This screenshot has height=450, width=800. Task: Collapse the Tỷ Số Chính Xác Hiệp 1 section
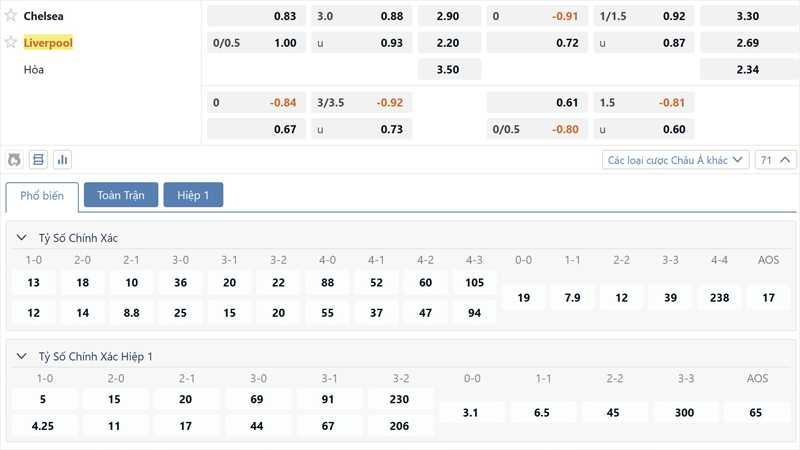pyautogui.click(x=22, y=357)
